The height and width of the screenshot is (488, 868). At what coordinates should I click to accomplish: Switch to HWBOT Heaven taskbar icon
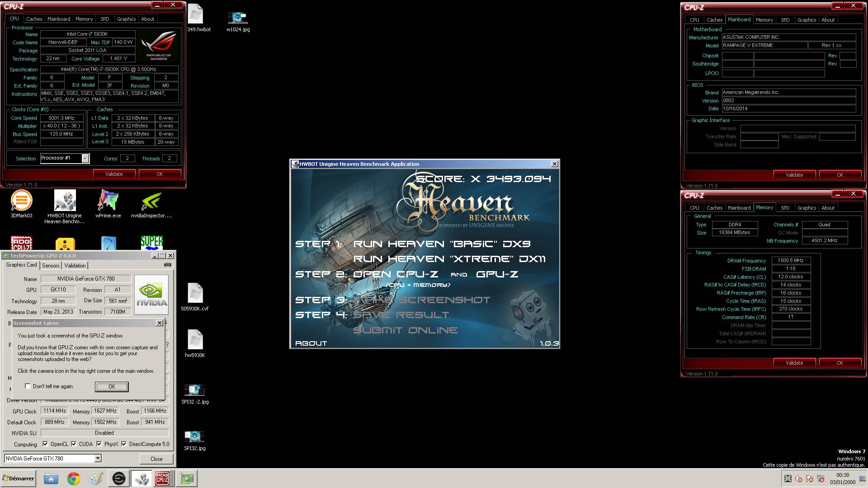point(141,479)
